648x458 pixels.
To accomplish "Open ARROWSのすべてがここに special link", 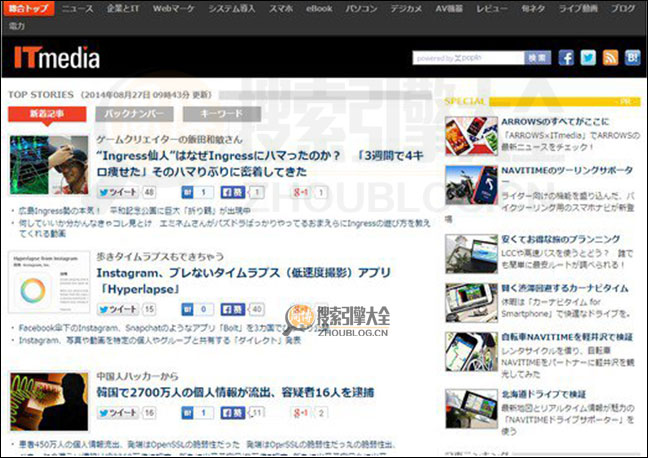I will coord(555,122).
